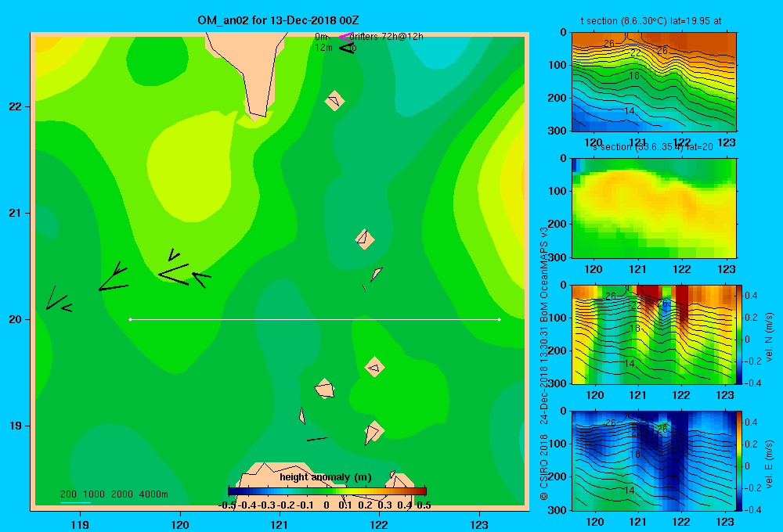Click the 't section (8.6..30°C) lat=19.95' title
The width and height of the screenshot is (783, 532).
coord(651,21)
